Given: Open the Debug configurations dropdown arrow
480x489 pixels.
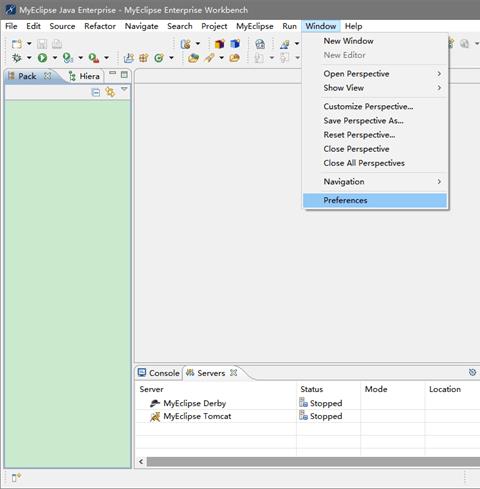Looking at the screenshot, I should tap(29, 58).
